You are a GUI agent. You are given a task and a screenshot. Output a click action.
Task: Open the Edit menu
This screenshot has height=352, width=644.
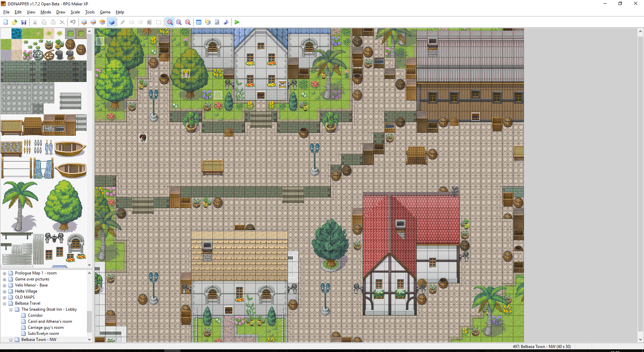pyautogui.click(x=18, y=12)
